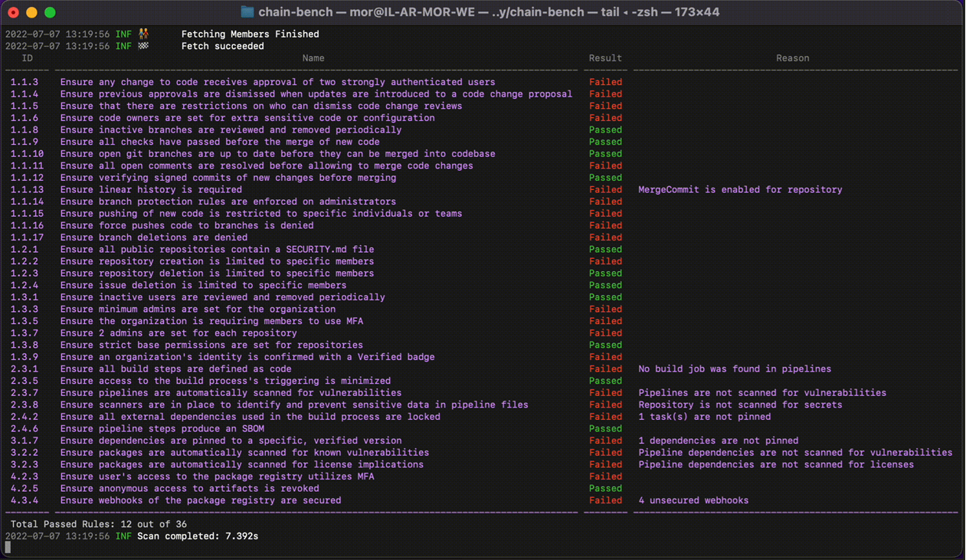Click the folder icon in the title bar
This screenshot has height=560, width=966.
(247, 11)
